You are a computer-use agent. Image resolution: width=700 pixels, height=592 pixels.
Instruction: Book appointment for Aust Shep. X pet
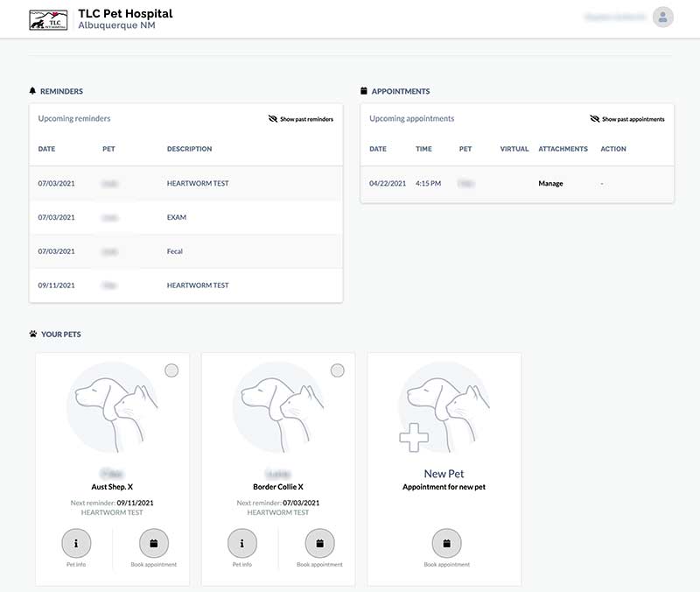[x=153, y=543]
